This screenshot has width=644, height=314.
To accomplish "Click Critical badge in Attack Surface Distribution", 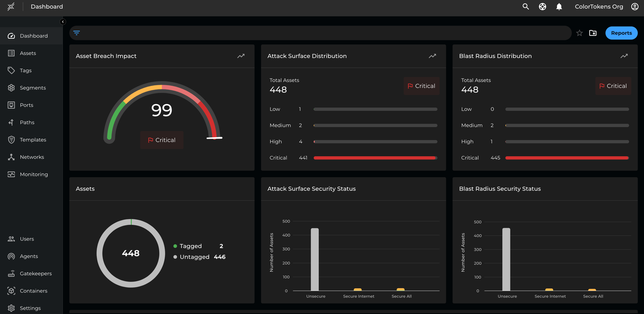I will (421, 86).
